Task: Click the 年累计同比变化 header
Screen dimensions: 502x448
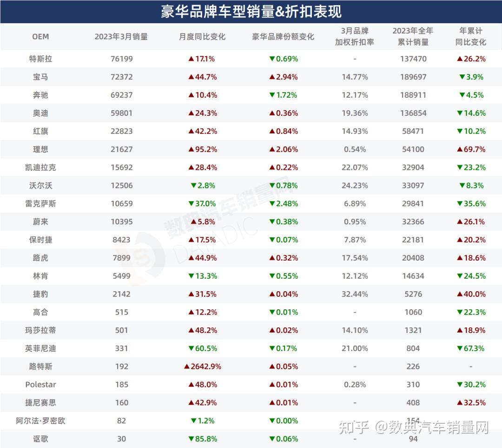Action: click(470, 37)
